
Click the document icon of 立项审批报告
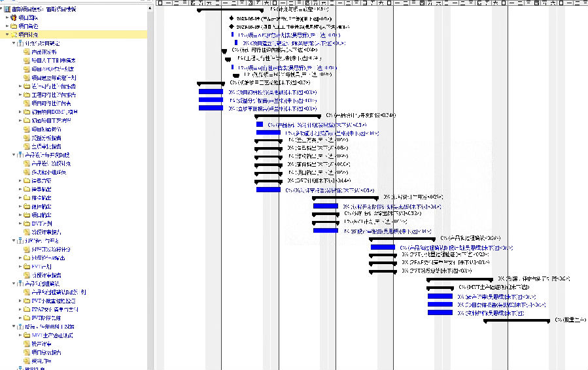coord(27,146)
